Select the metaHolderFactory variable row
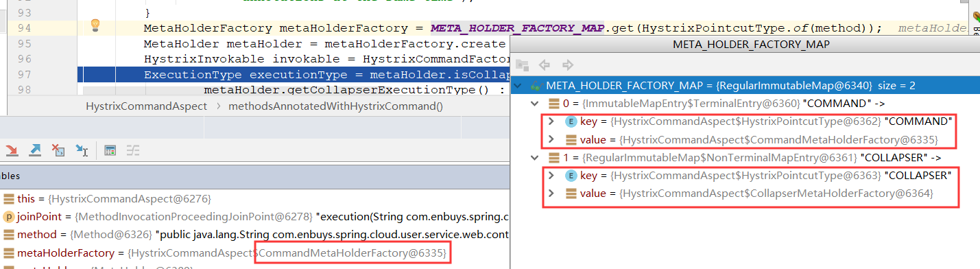This screenshot has height=269, width=980. [254, 253]
